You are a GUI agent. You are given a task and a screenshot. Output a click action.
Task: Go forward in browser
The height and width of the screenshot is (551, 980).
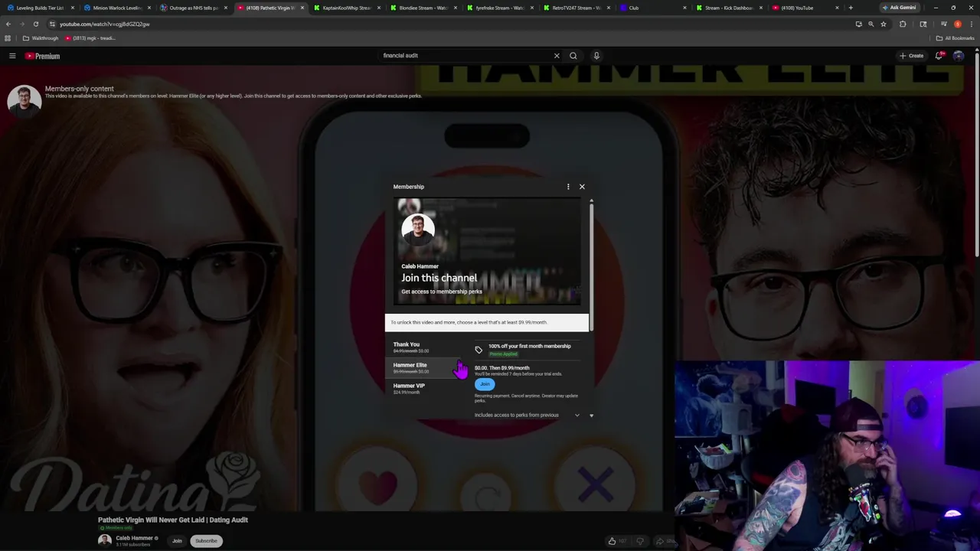pyautogui.click(x=22, y=24)
